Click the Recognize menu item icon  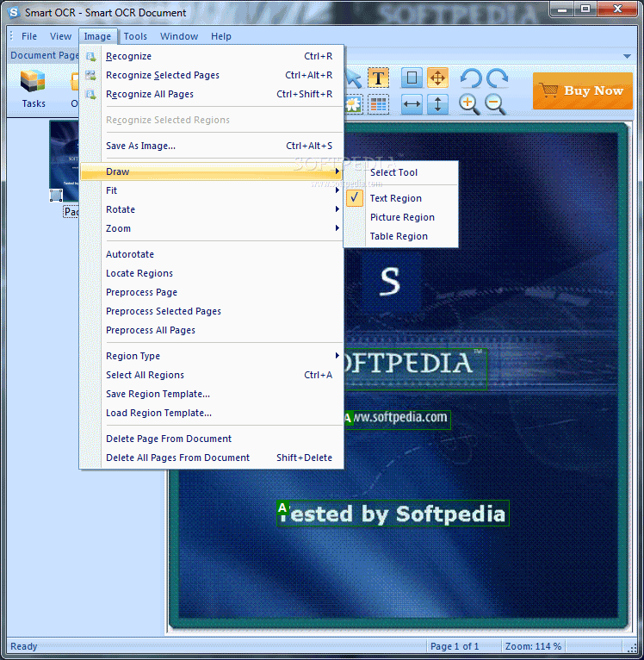pyautogui.click(x=90, y=56)
